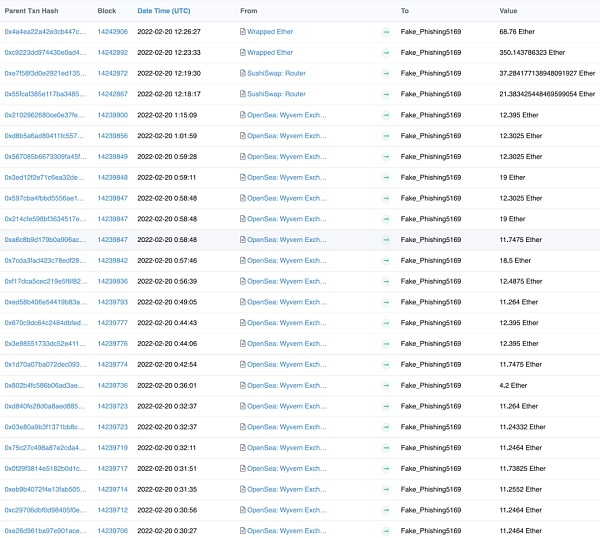Click green arrow in the 18.5 Ether row
The image size is (600, 538).
386,260
